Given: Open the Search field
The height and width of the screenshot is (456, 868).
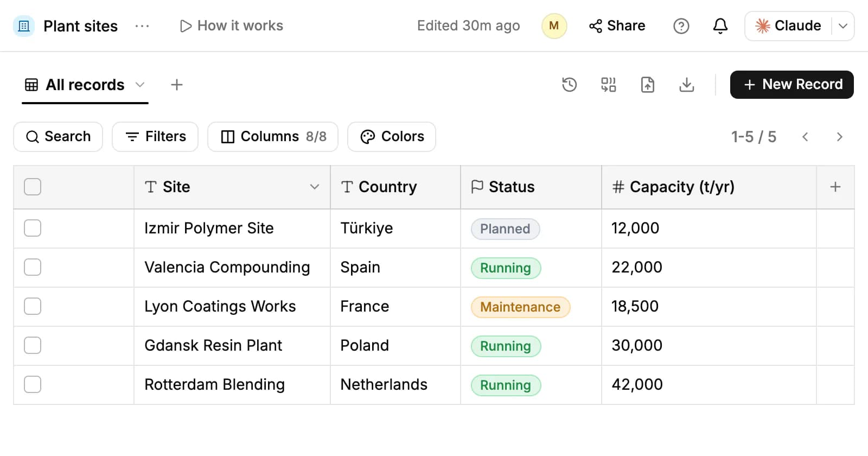Looking at the screenshot, I should pyautogui.click(x=58, y=137).
